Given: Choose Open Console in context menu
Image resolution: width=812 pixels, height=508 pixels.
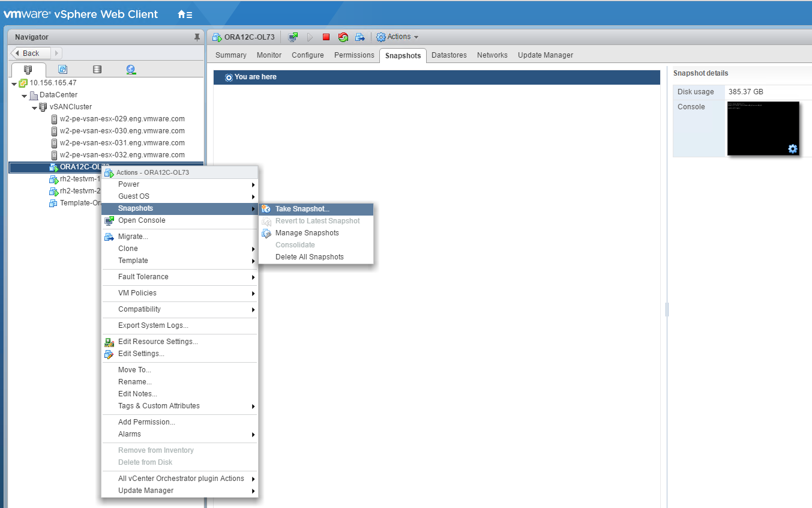Looking at the screenshot, I should (x=179, y=220).
